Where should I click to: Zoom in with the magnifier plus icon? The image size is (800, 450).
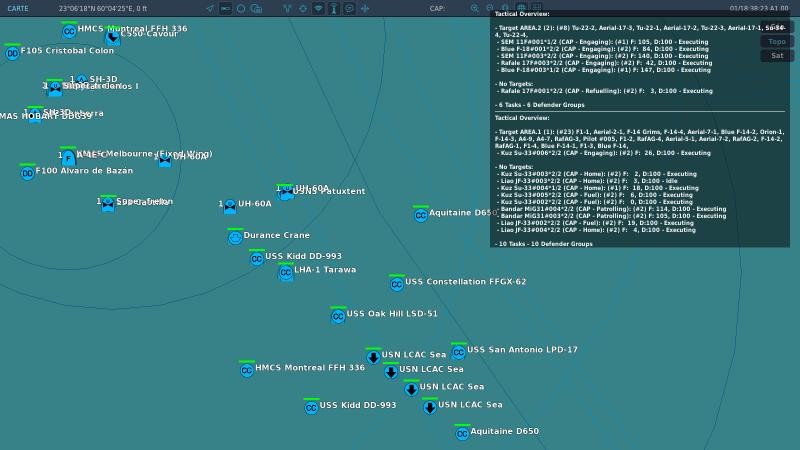coord(474,8)
